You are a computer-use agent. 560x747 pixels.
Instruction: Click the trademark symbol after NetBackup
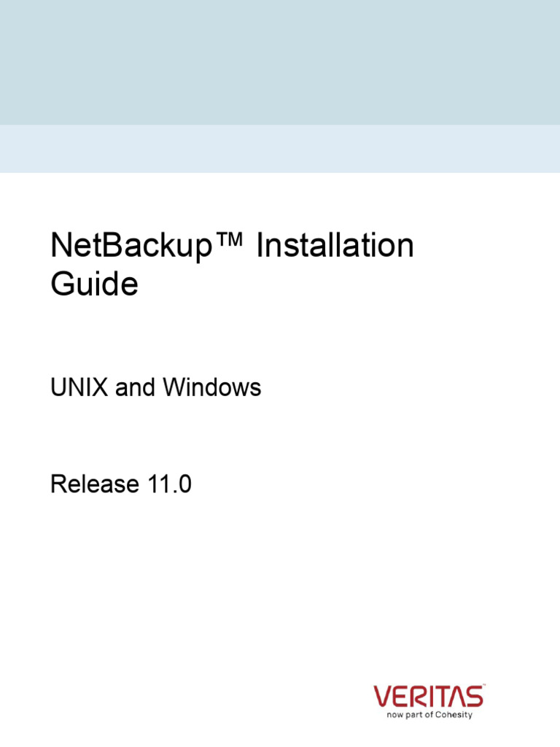(232, 241)
